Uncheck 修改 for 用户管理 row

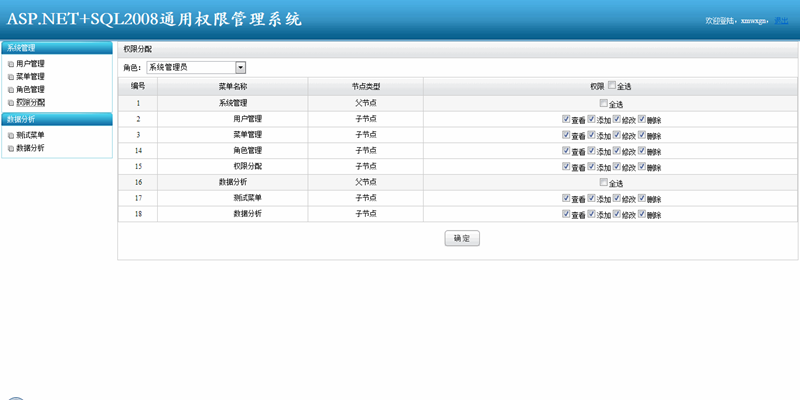616,119
